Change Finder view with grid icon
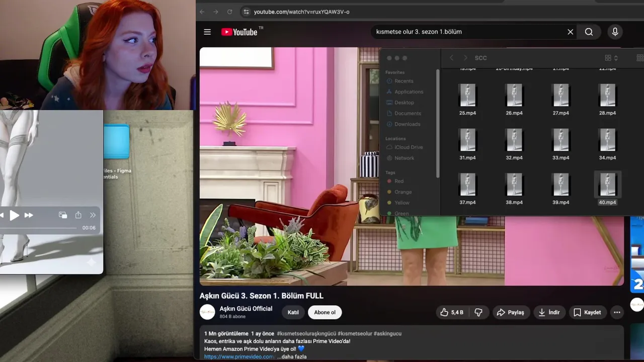644x362 pixels. (x=611, y=58)
